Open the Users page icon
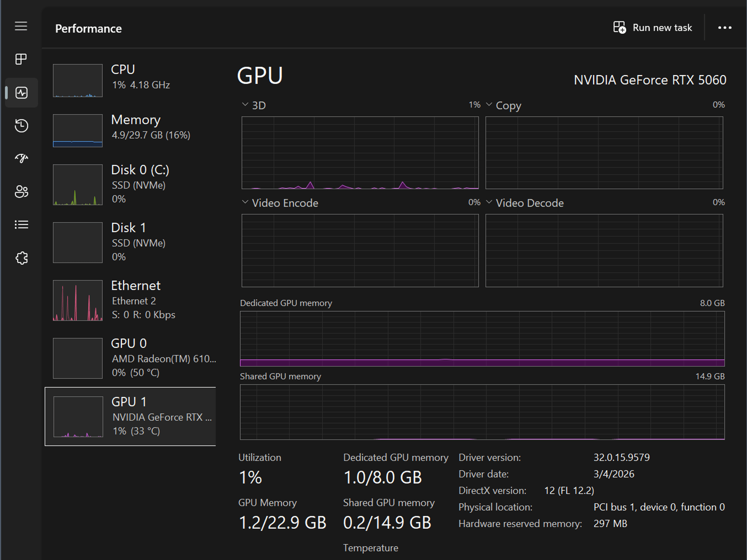The image size is (747, 560). tap(22, 191)
